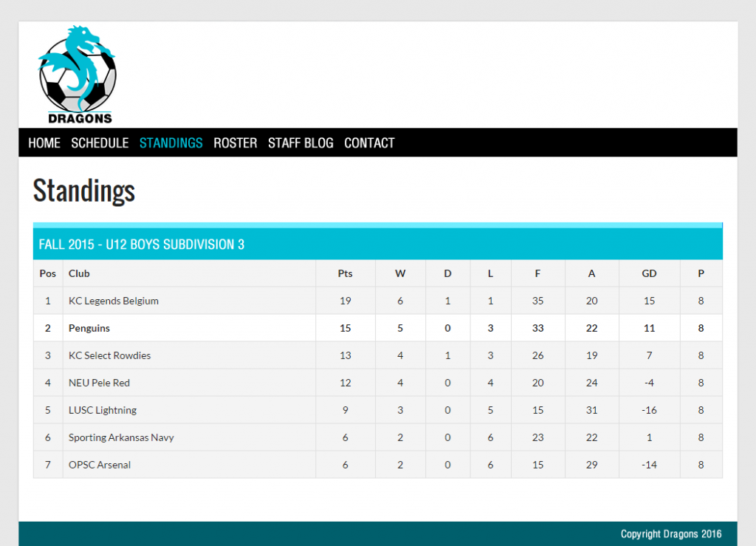This screenshot has height=546, width=756.
Task: Click the A column header
Action: click(591, 273)
